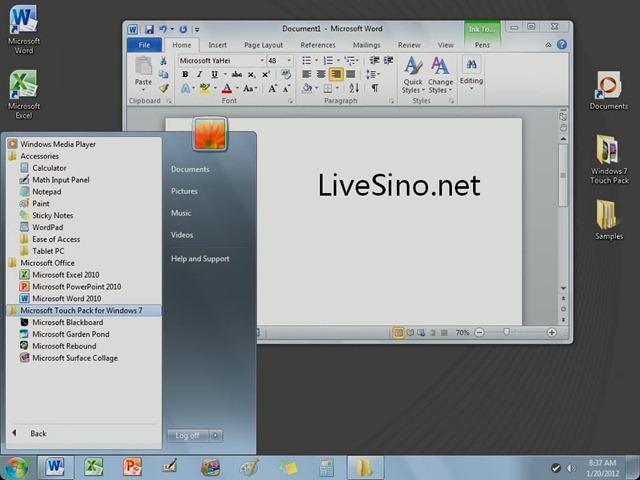Toggle Show paragraph marks
Viewport: 640px width, 480px height.
pos(374,88)
